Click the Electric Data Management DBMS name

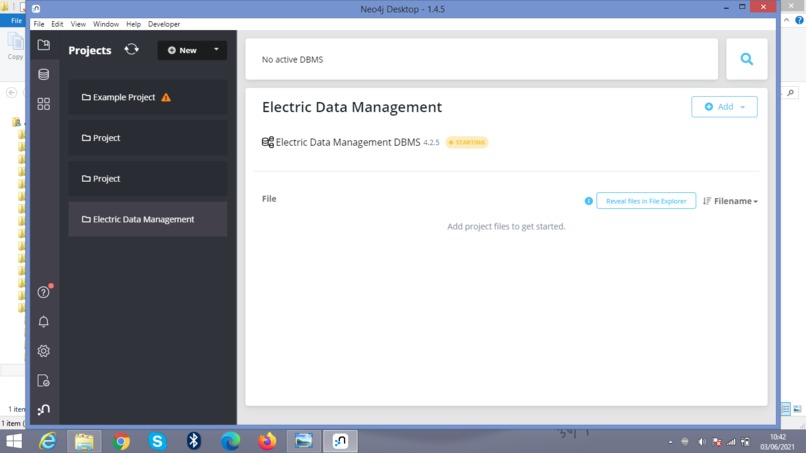pos(348,142)
